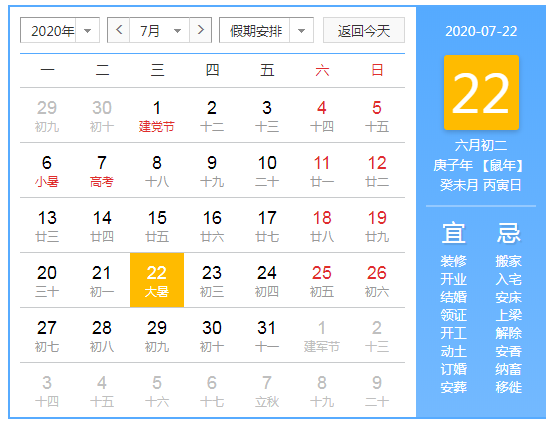This screenshot has width=553, height=426.
Task: Select July 15 廿五
Action: [157, 226]
